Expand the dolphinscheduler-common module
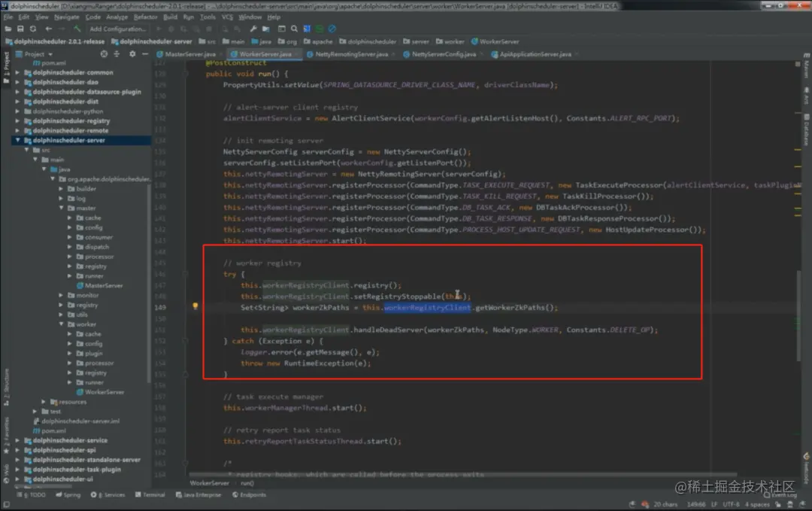Image resolution: width=812 pixels, height=511 pixels. coord(17,72)
